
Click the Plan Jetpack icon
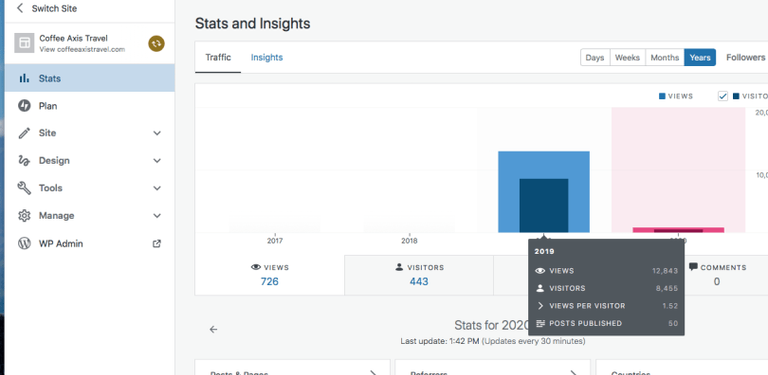click(24, 106)
